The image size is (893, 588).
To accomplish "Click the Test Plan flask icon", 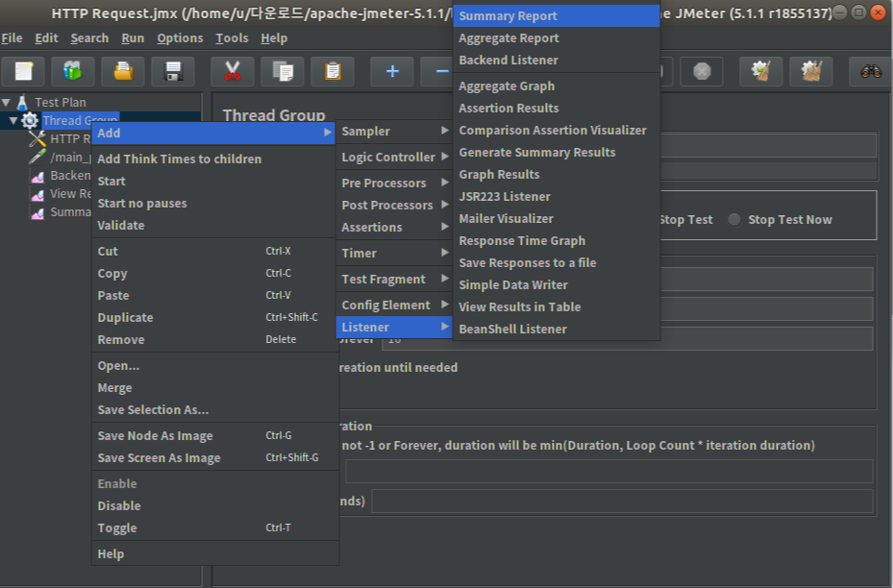I will coord(22,103).
